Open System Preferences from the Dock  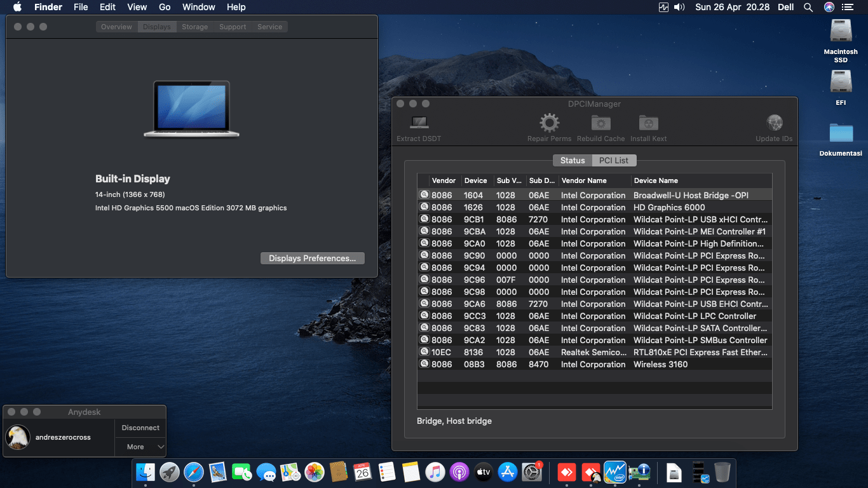pyautogui.click(x=532, y=472)
